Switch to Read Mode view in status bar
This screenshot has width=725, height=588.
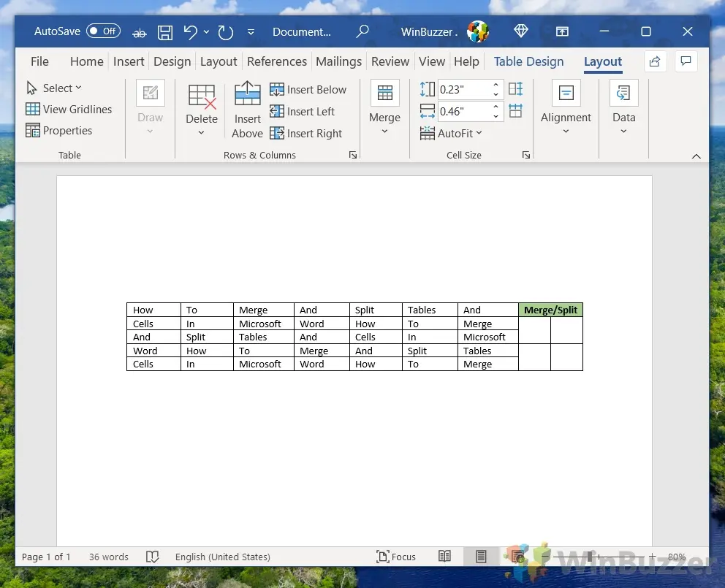tap(444, 557)
